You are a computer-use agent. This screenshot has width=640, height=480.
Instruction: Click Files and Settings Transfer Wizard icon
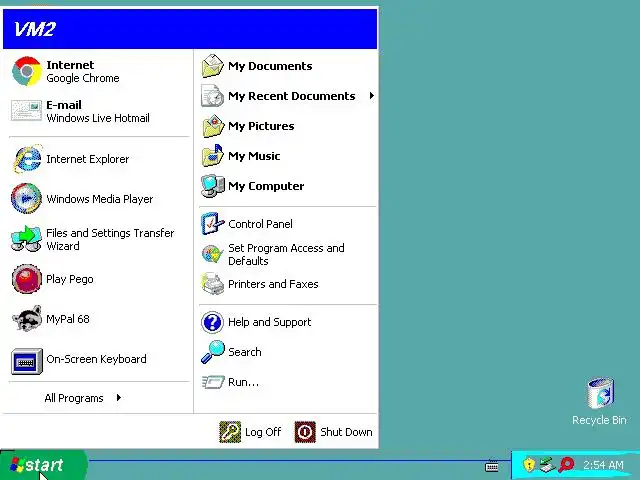27,239
